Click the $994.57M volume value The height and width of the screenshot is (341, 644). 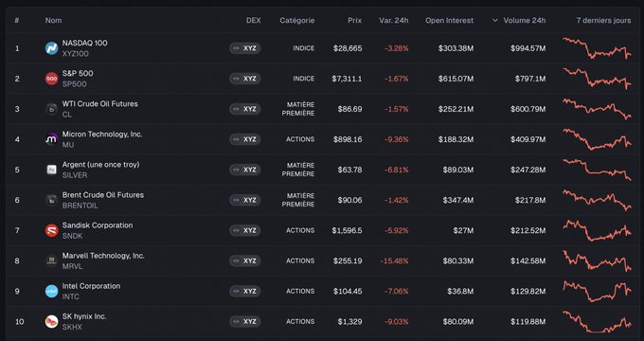[x=528, y=48]
